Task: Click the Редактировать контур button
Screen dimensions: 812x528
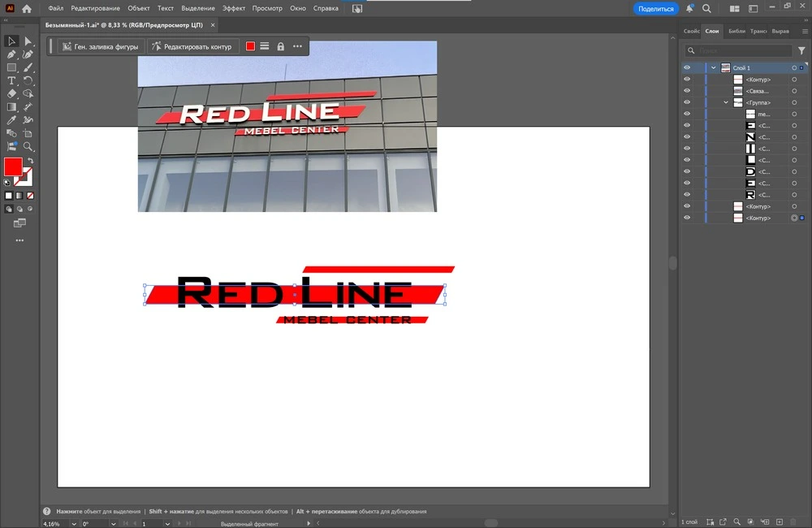Action: (x=192, y=46)
